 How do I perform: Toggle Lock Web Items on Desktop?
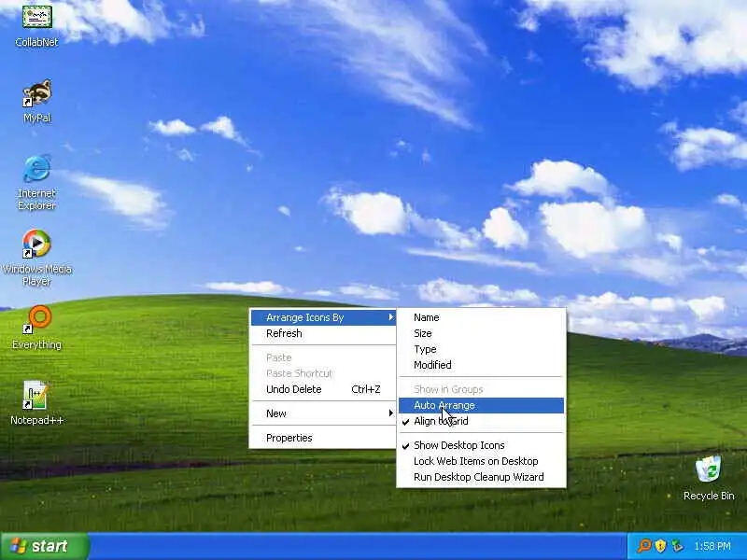point(481,461)
